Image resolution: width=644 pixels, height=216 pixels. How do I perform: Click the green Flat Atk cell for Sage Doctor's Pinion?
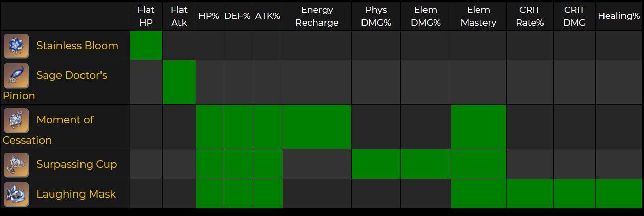(x=179, y=82)
